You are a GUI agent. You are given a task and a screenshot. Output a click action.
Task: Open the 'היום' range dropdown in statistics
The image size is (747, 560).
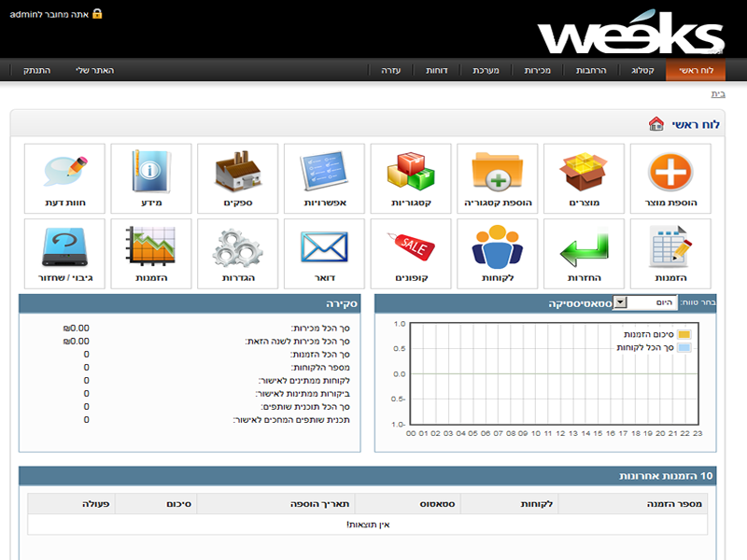644,302
